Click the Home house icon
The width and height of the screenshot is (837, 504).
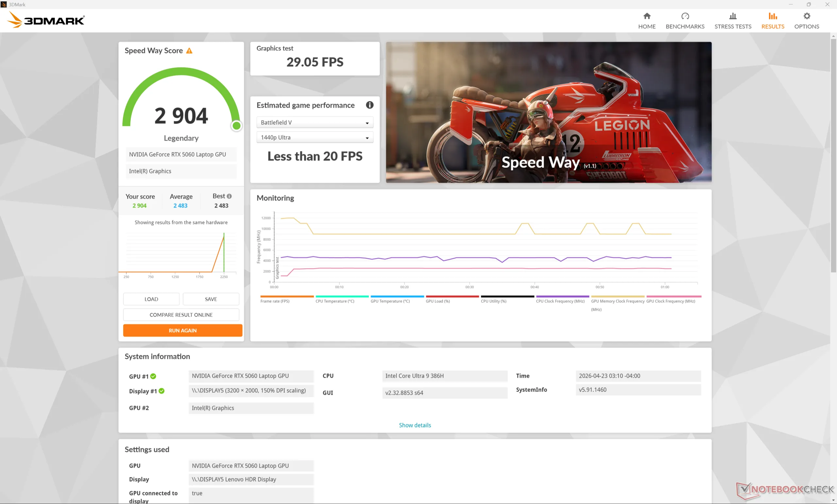646,16
